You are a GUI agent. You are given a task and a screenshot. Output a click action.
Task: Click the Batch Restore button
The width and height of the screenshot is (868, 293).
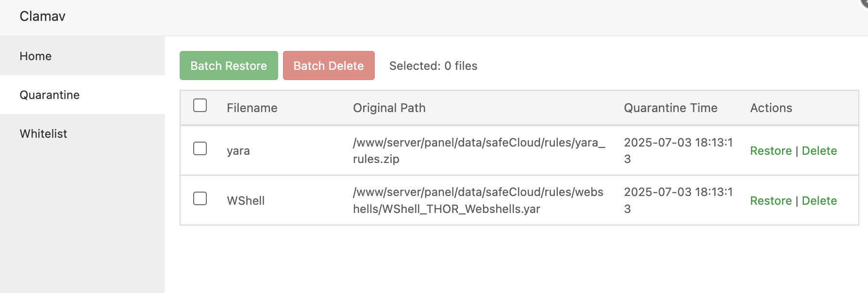click(229, 66)
